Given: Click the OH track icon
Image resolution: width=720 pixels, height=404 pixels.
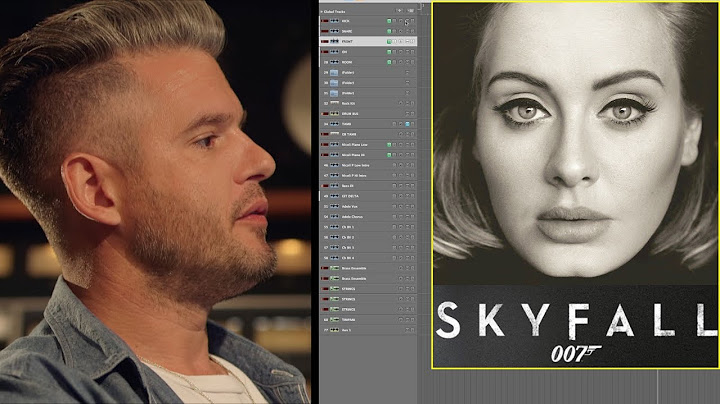Looking at the screenshot, I should (334, 52).
